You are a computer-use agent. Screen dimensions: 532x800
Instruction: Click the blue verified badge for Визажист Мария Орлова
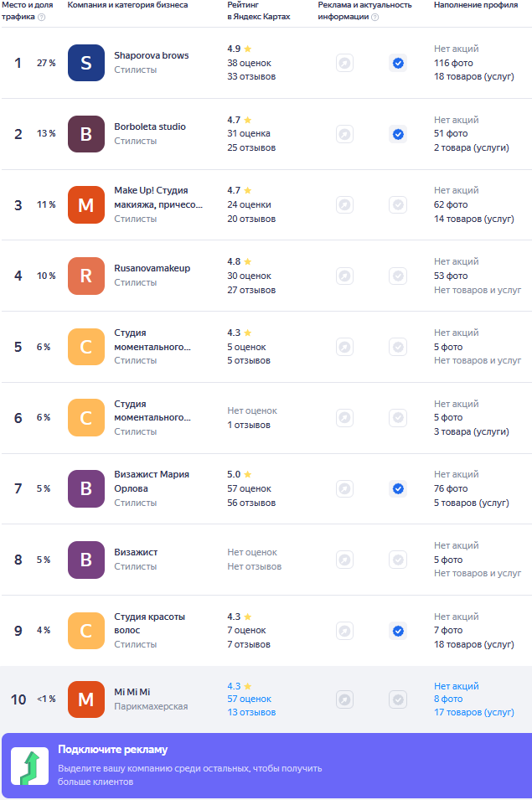click(398, 488)
